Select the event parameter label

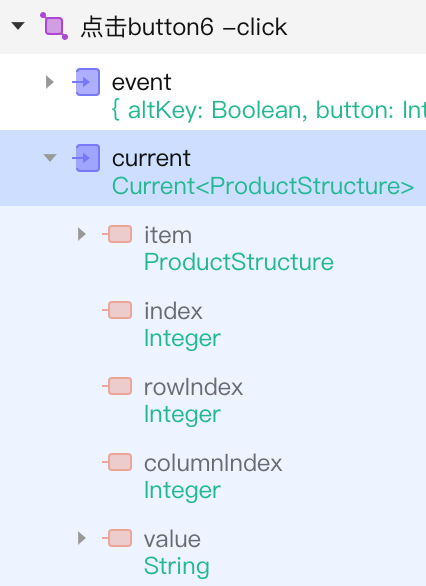[x=142, y=82]
